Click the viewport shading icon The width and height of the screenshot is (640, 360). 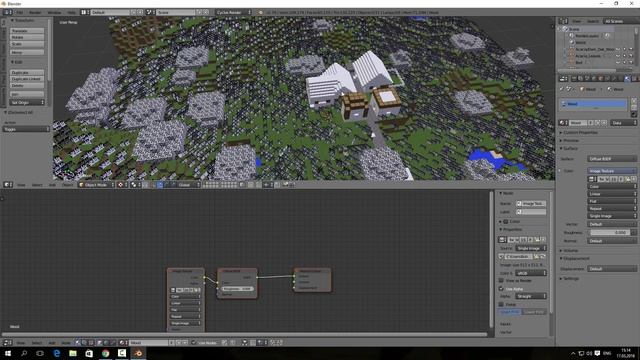click(122, 185)
